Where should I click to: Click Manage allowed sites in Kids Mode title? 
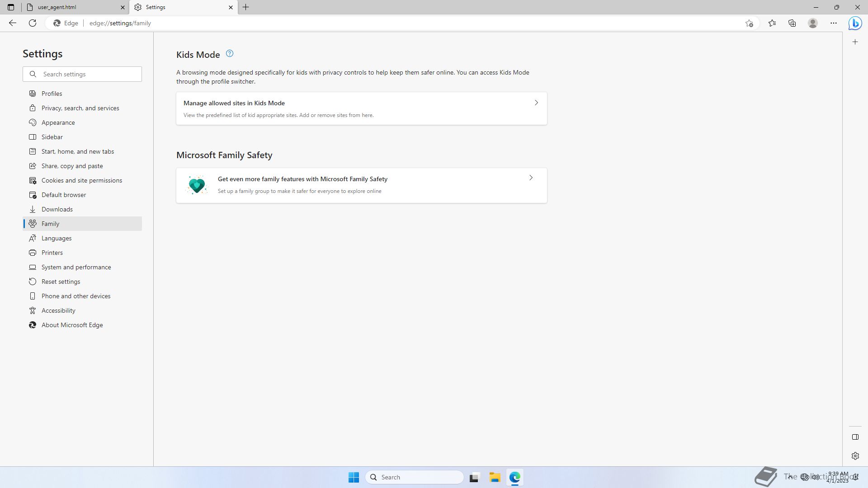(x=234, y=103)
